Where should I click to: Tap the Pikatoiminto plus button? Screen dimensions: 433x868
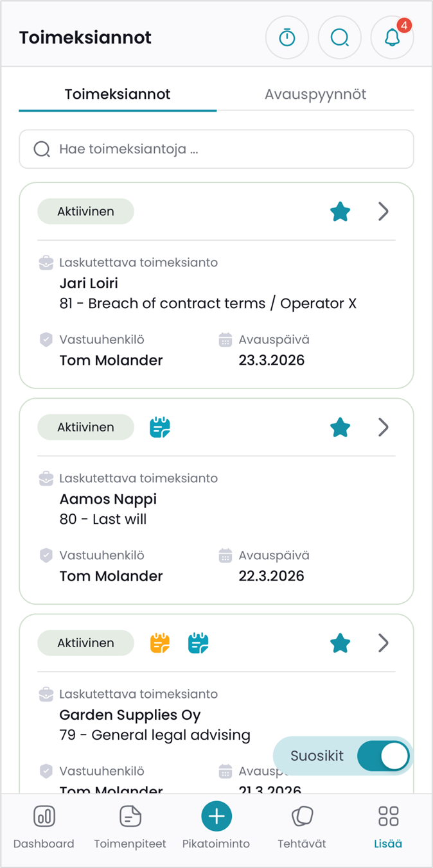pyautogui.click(x=216, y=817)
